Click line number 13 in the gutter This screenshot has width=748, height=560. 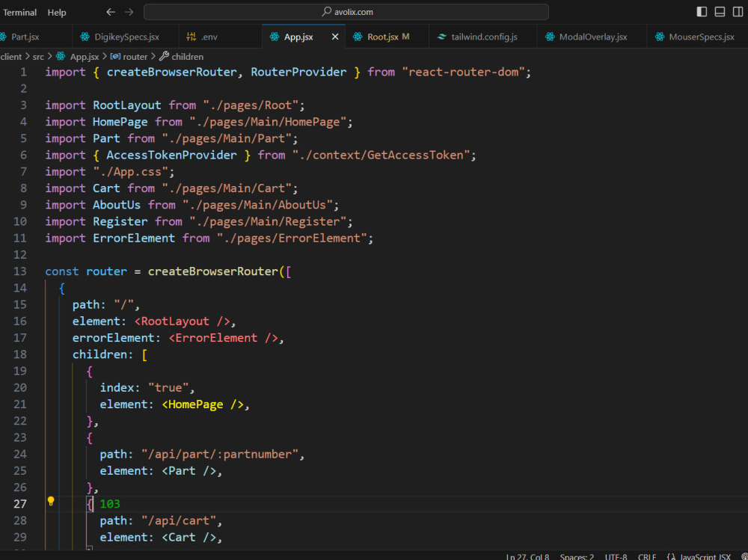[20, 271]
